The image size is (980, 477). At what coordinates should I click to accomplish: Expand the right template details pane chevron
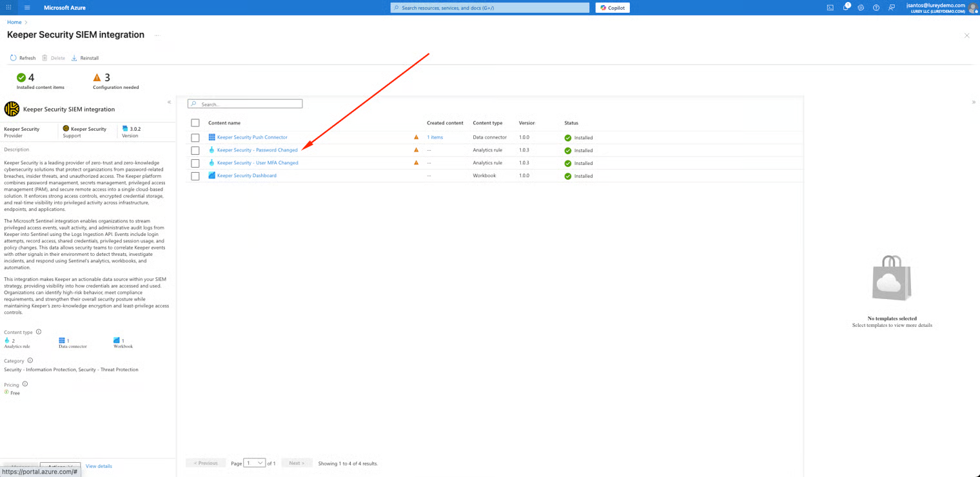(x=974, y=102)
